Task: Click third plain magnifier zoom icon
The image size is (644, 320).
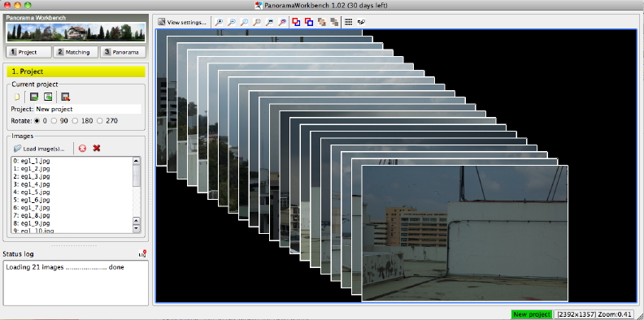Action: 245,22
